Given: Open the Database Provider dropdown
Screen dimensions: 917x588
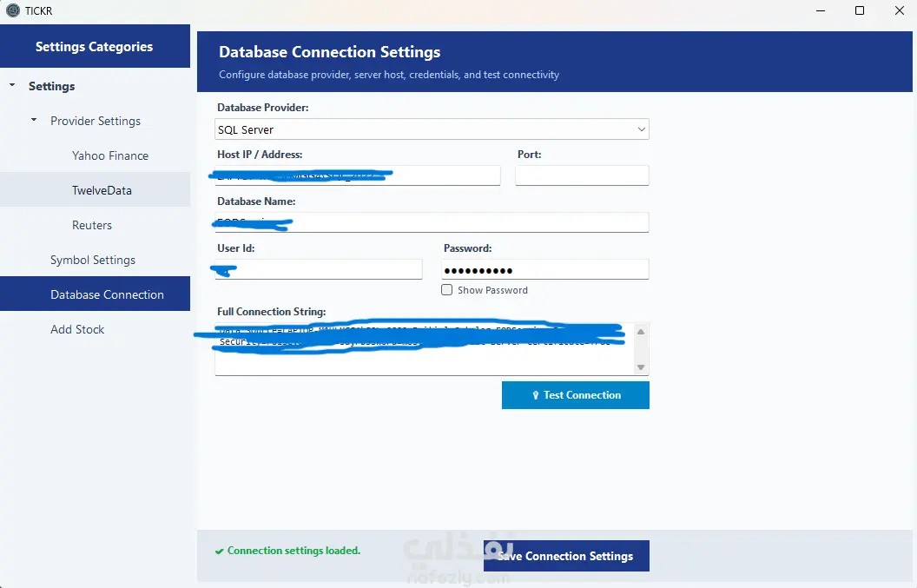Looking at the screenshot, I should click(x=432, y=129).
